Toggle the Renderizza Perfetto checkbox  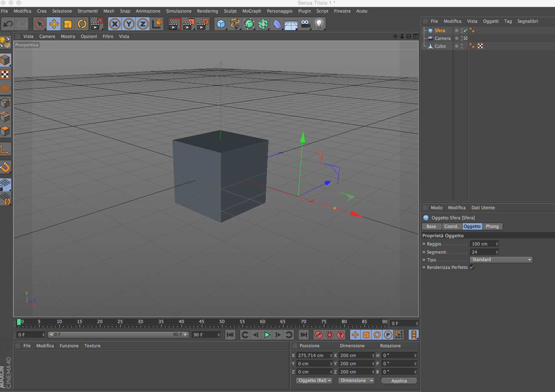point(472,267)
